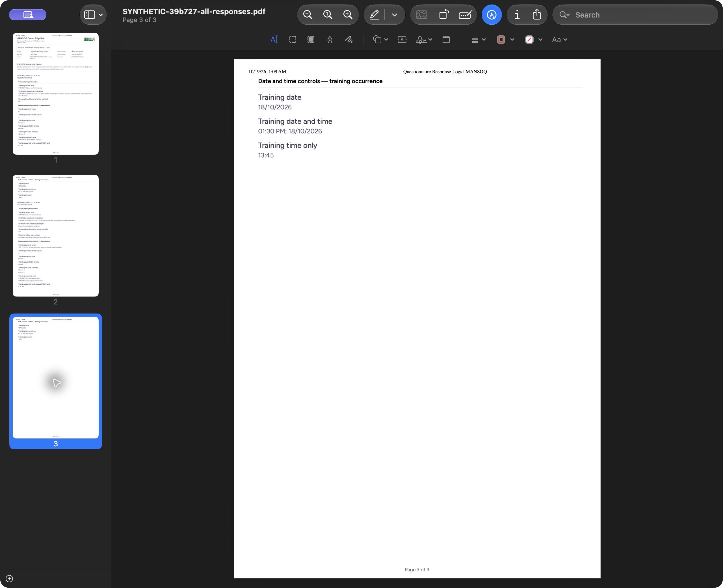Click the 'Training date' label text
723x588 pixels.
tap(280, 98)
